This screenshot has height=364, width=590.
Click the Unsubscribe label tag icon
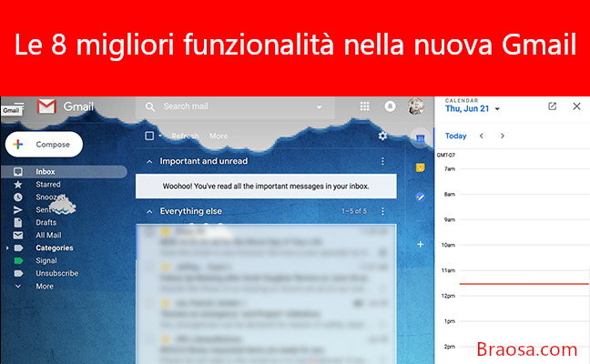[18, 273]
